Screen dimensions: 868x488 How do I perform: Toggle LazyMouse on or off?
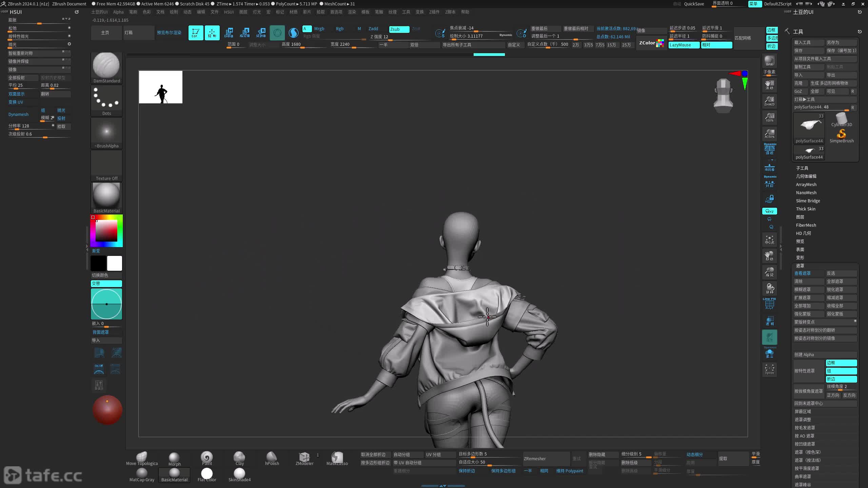(684, 45)
